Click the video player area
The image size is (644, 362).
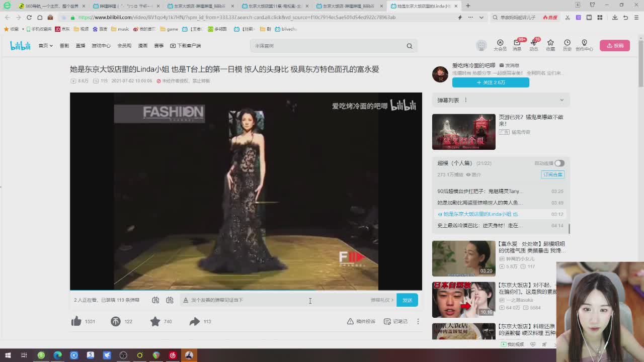[x=246, y=191]
